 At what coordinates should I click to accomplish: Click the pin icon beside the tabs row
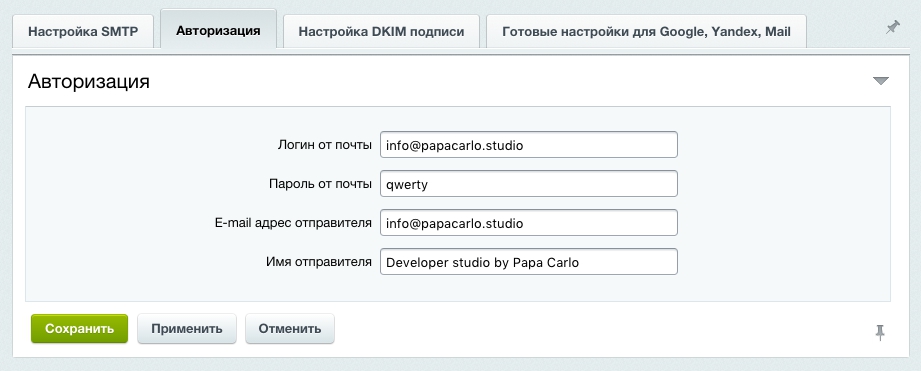pyautogui.click(x=893, y=27)
